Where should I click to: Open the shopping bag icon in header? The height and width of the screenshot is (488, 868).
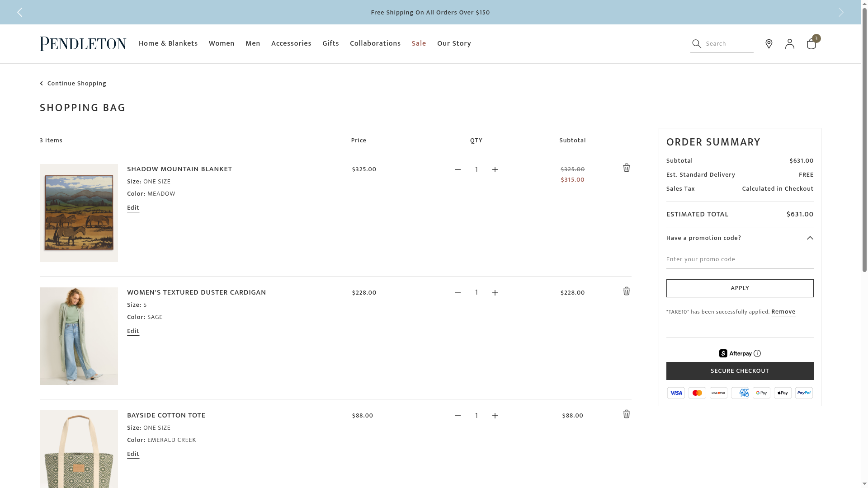point(811,44)
